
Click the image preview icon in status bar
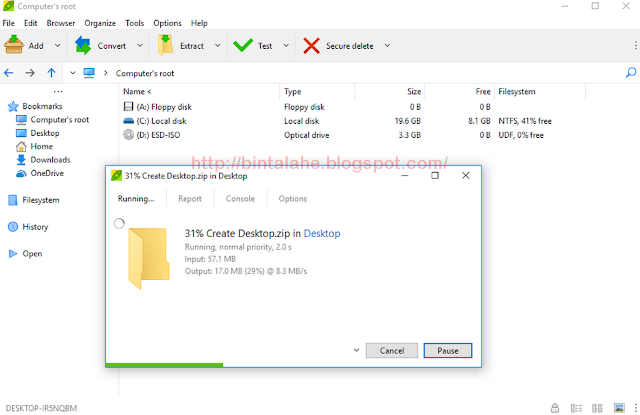(619, 408)
